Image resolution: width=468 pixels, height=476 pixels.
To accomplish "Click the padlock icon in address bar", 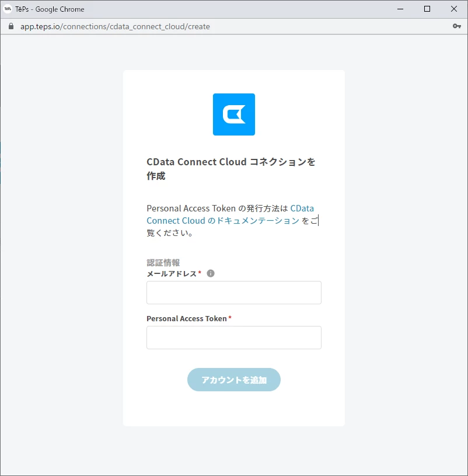I will (11, 26).
